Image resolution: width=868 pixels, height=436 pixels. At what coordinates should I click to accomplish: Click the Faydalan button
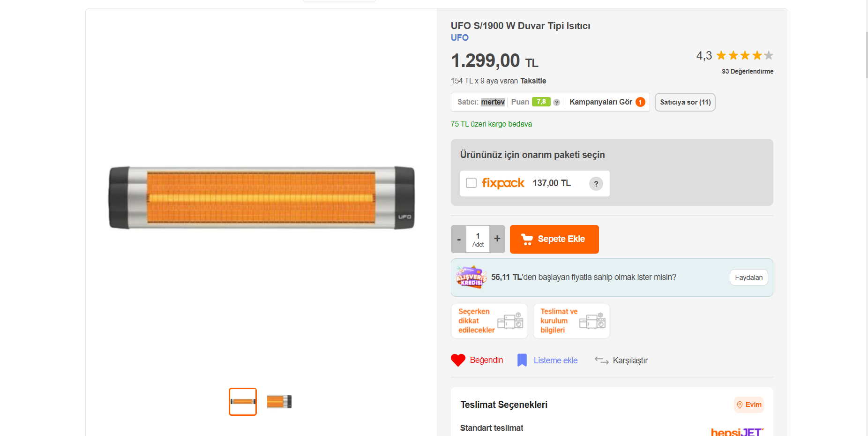coord(748,278)
